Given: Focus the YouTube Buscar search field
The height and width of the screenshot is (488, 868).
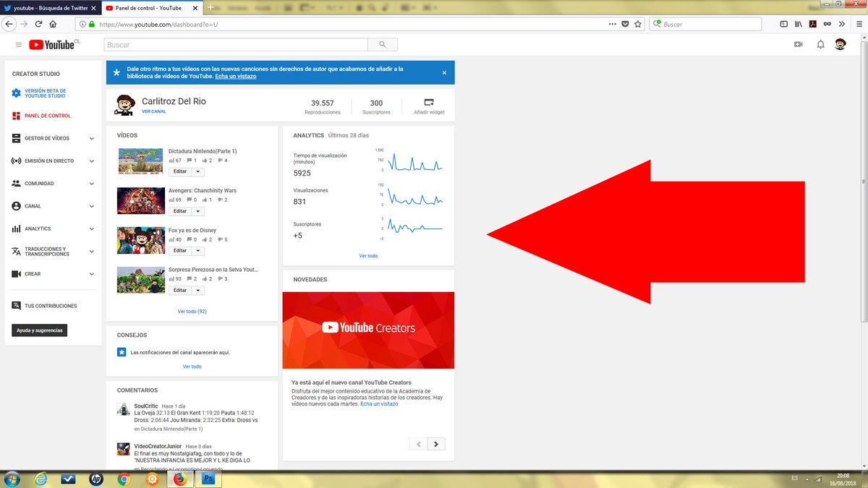Looking at the screenshot, I should 236,45.
